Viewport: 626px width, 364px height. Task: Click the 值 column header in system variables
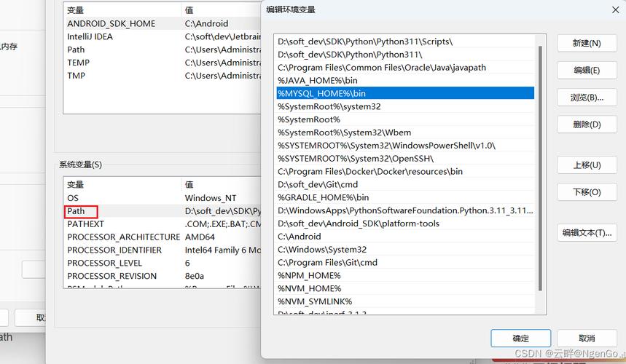[222, 184]
